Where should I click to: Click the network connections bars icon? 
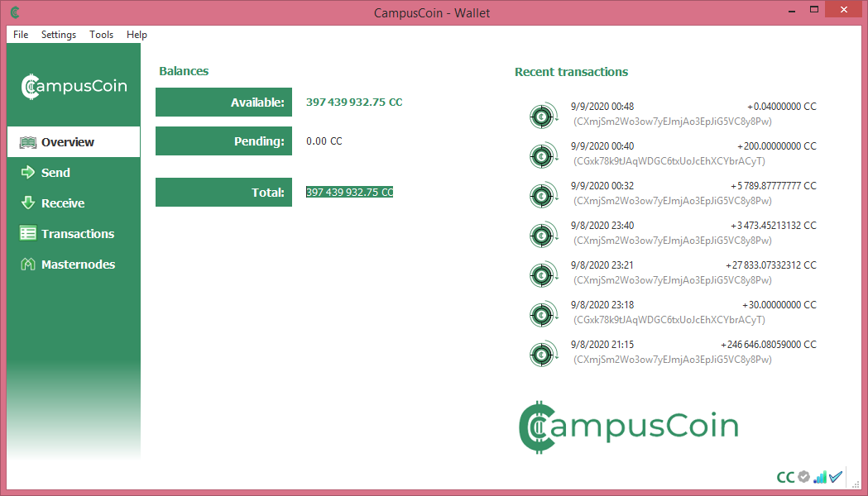click(820, 477)
